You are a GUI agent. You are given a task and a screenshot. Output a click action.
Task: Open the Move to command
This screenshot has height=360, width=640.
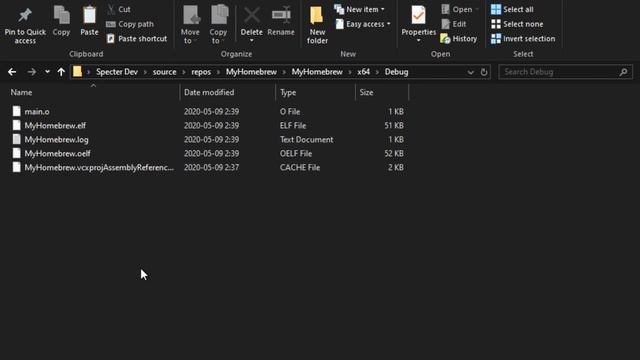[x=190, y=24]
